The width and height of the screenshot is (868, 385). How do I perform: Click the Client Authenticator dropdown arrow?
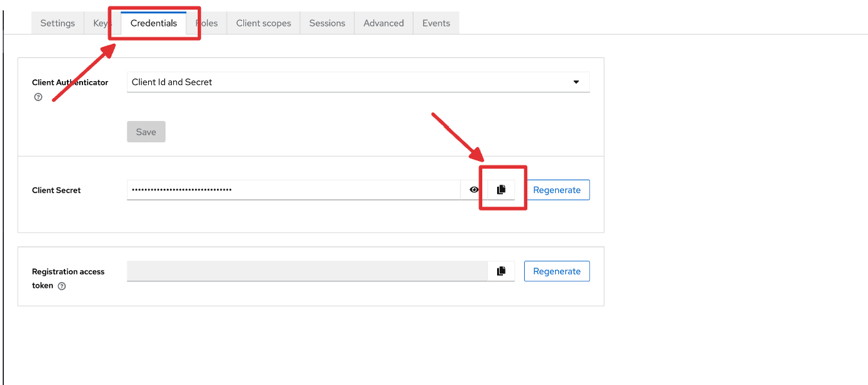tap(576, 82)
